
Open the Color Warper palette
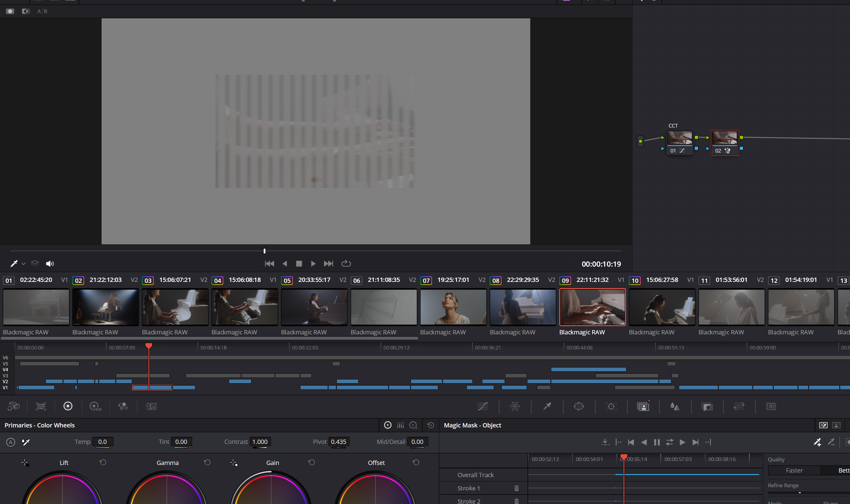pyautogui.click(x=515, y=406)
